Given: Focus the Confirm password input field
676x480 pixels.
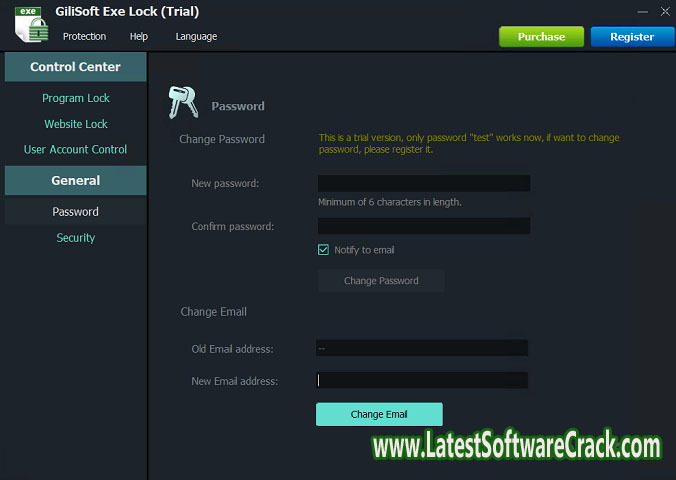Looking at the screenshot, I should 424,226.
